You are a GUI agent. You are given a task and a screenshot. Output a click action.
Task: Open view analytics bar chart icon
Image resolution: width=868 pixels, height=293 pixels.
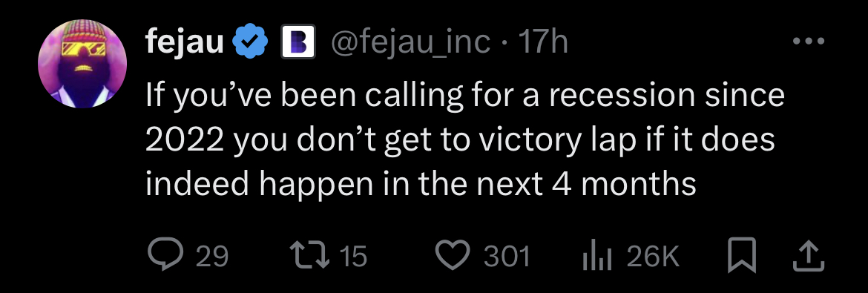[599, 257]
